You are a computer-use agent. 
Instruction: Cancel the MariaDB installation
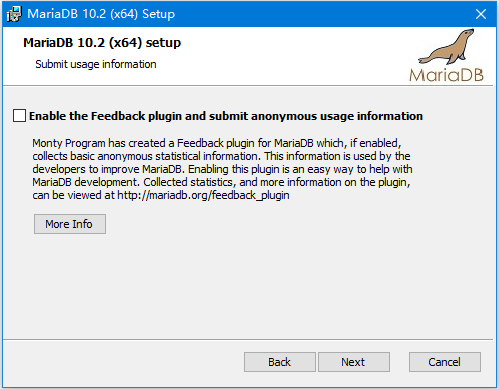tap(445, 362)
